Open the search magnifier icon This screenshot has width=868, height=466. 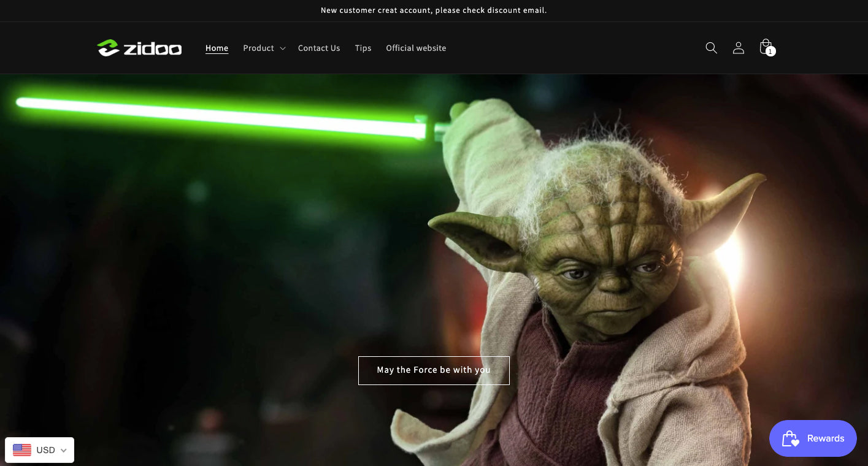click(711, 48)
